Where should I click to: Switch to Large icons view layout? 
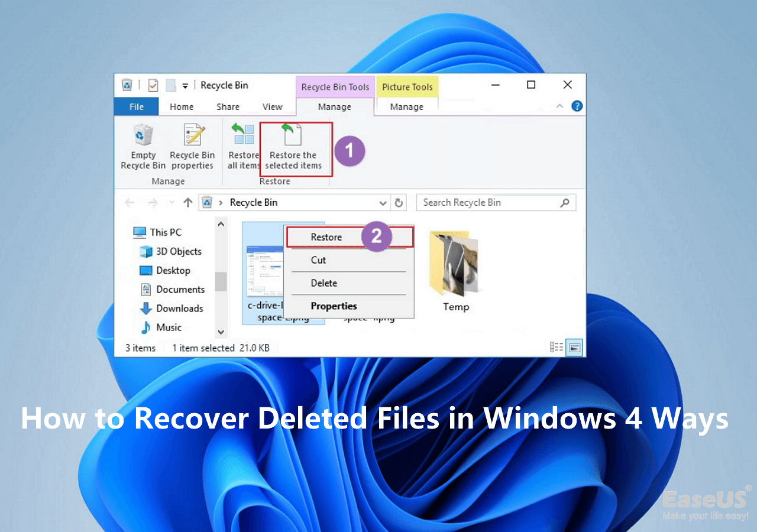coord(574,348)
